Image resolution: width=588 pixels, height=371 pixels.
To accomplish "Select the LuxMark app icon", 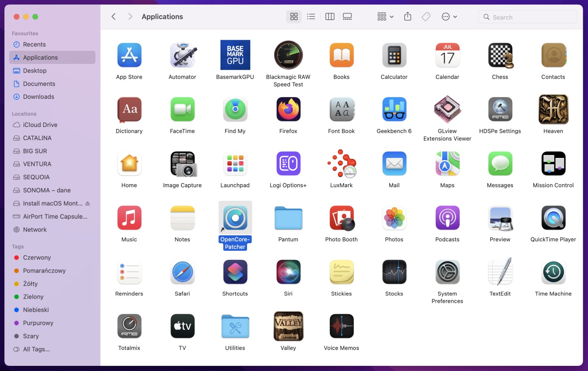I will [341, 163].
